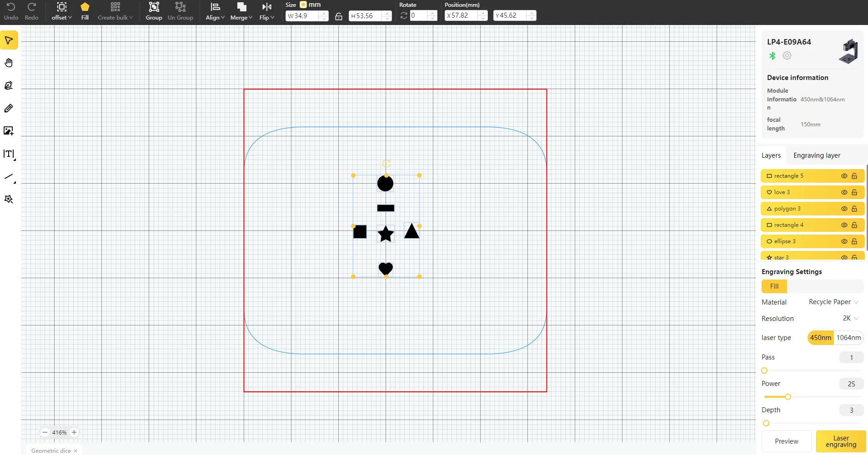The width and height of the screenshot is (868, 455).
Task: Click the Preview button
Action: 786,441
